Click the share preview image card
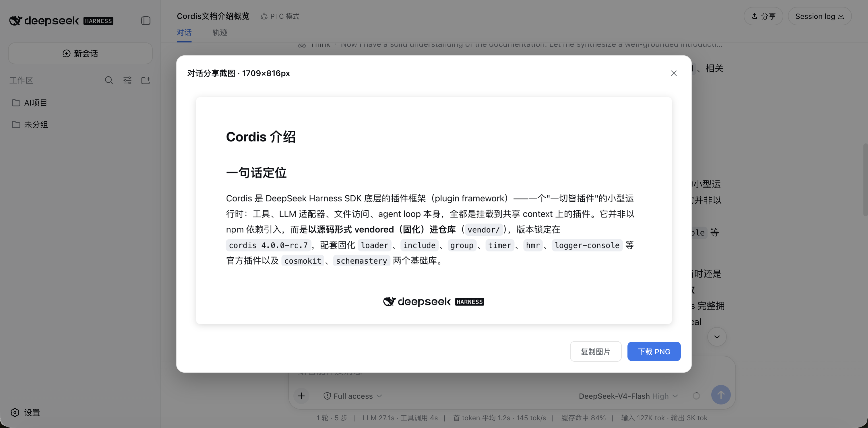Image resolution: width=868 pixels, height=428 pixels. pos(434,211)
